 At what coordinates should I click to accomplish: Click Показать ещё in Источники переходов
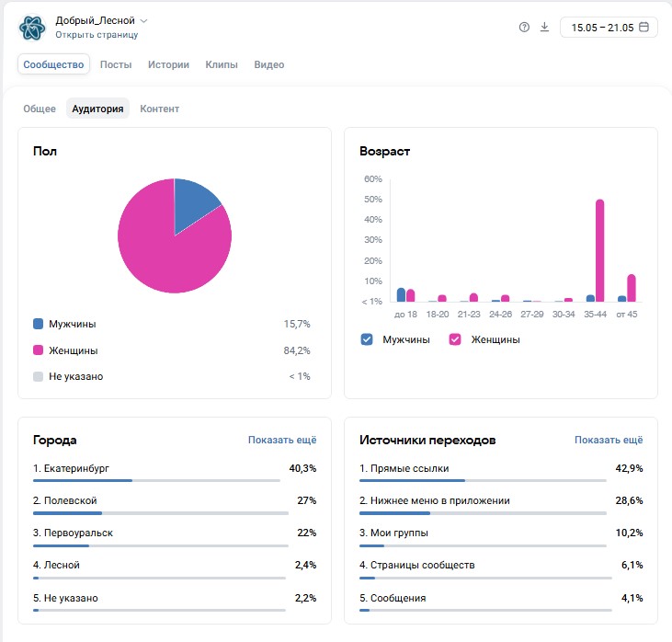pyautogui.click(x=609, y=440)
